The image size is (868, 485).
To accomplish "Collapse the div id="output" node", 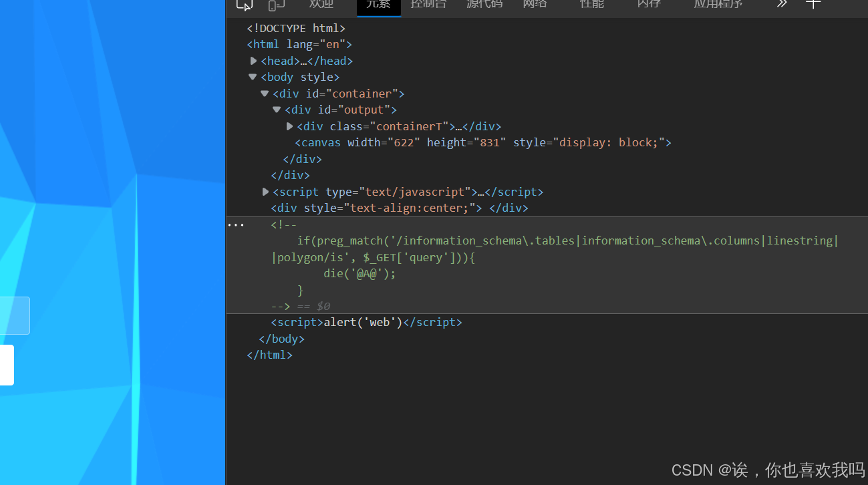I will [277, 110].
